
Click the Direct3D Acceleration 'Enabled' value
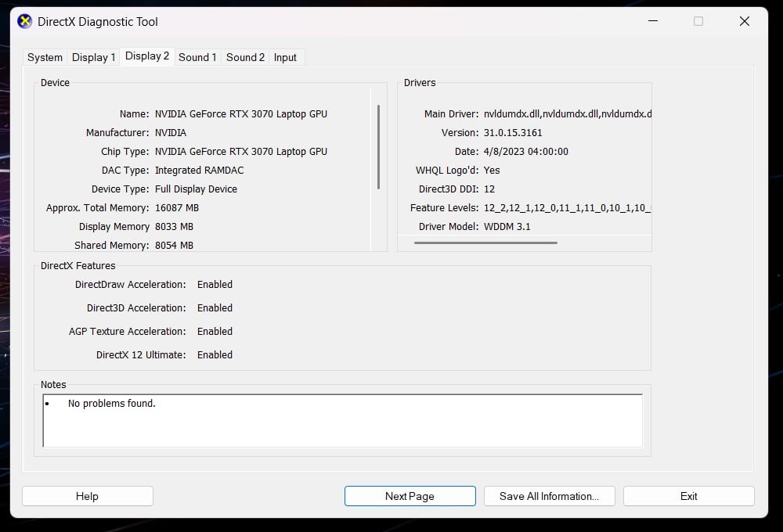pos(215,308)
